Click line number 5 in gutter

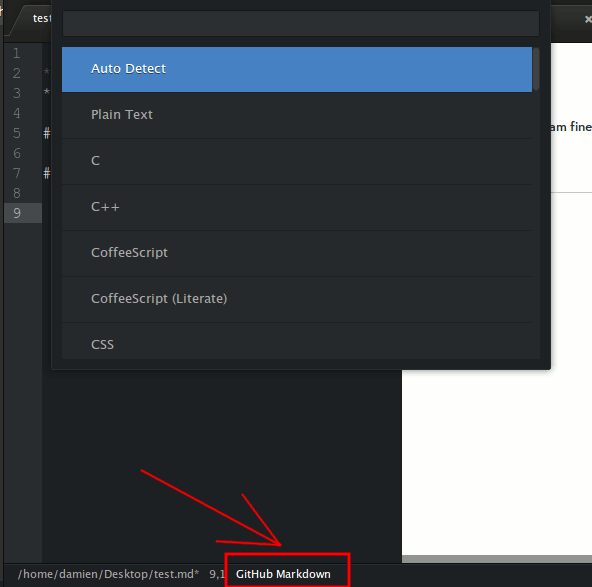pyautogui.click(x=17, y=133)
